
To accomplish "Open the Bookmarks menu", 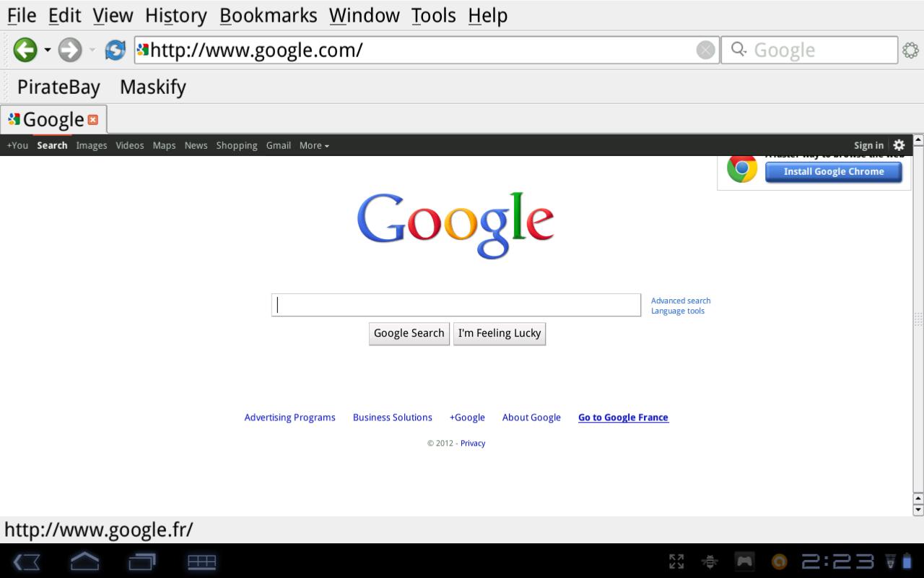I will tap(269, 15).
